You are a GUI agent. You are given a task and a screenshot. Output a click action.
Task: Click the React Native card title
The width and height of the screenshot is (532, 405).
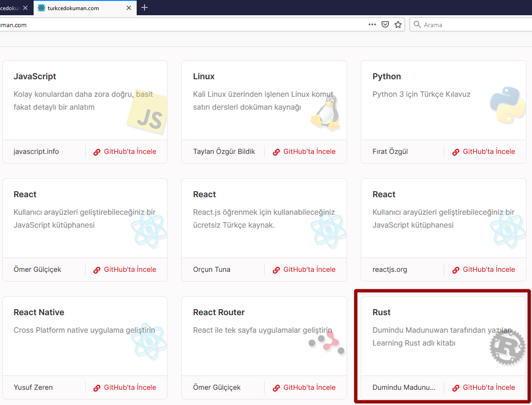[x=39, y=312]
